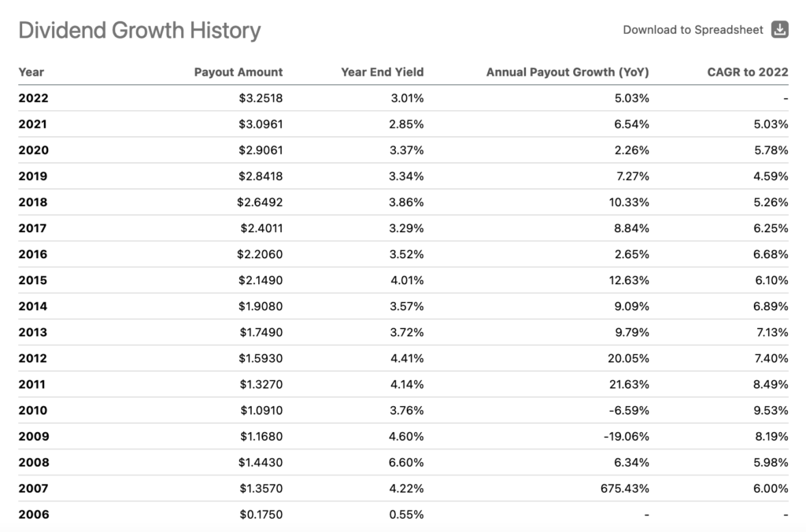Screen dimensions: 806x532
Task: Click the 2016 CAGR value 6.68%
Action: click(771, 254)
